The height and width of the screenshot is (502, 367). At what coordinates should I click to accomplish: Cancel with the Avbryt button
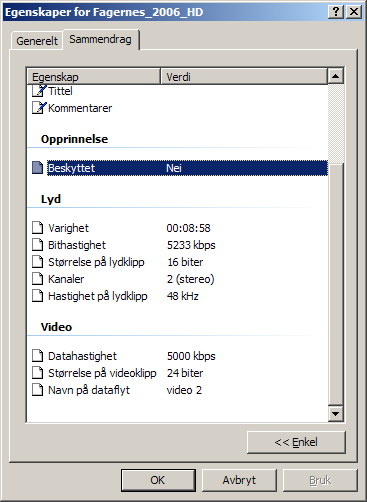point(239,480)
